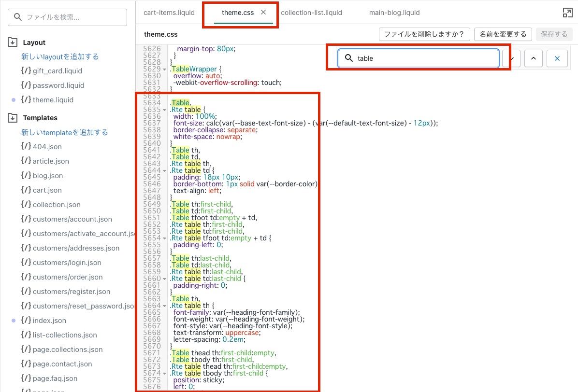
Task: Click the ファイルを削除しますか？ button
Action: point(424,34)
